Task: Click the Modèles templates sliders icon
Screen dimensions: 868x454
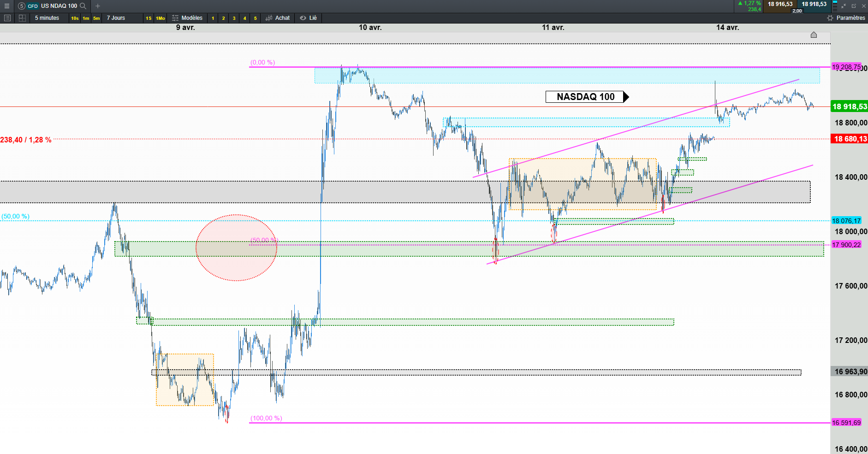Action: [x=175, y=18]
